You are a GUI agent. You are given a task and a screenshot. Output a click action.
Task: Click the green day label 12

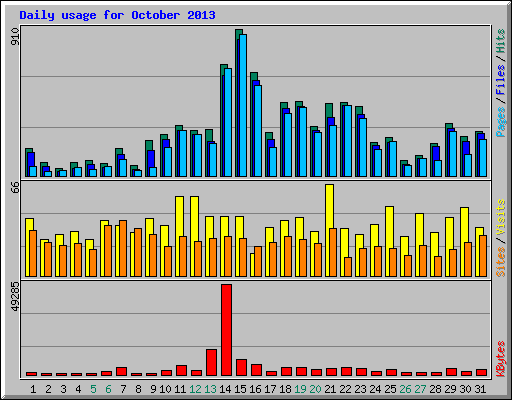click(195, 389)
